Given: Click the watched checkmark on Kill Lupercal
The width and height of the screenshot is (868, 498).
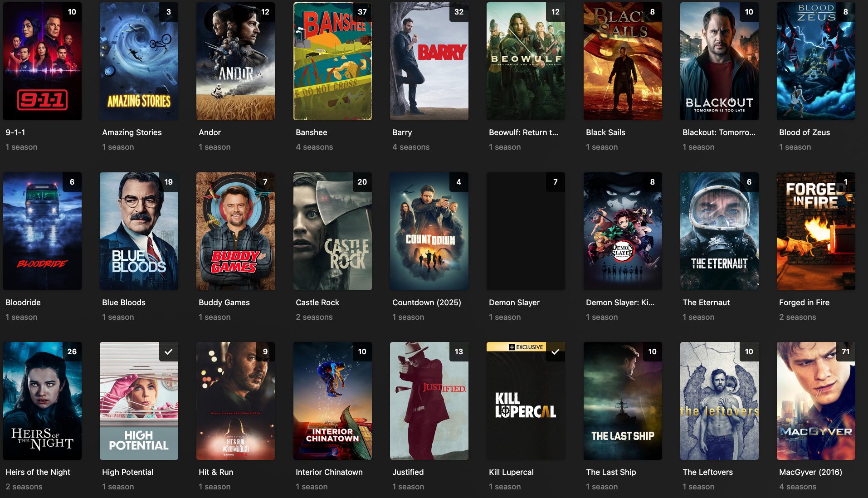Looking at the screenshot, I should click(556, 352).
